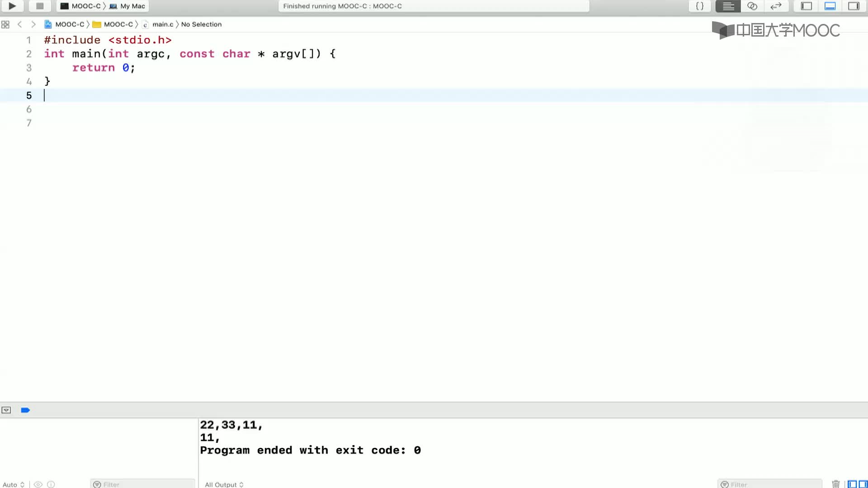This screenshot has height=488, width=868.
Task: Open MOOC-C project in jump bar
Action: pos(64,24)
